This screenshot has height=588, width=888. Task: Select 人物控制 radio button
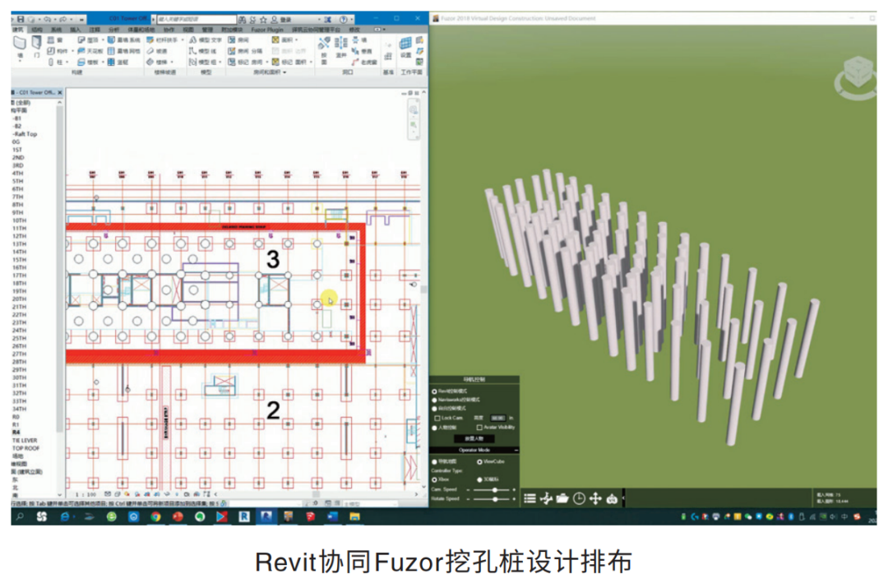(434, 428)
